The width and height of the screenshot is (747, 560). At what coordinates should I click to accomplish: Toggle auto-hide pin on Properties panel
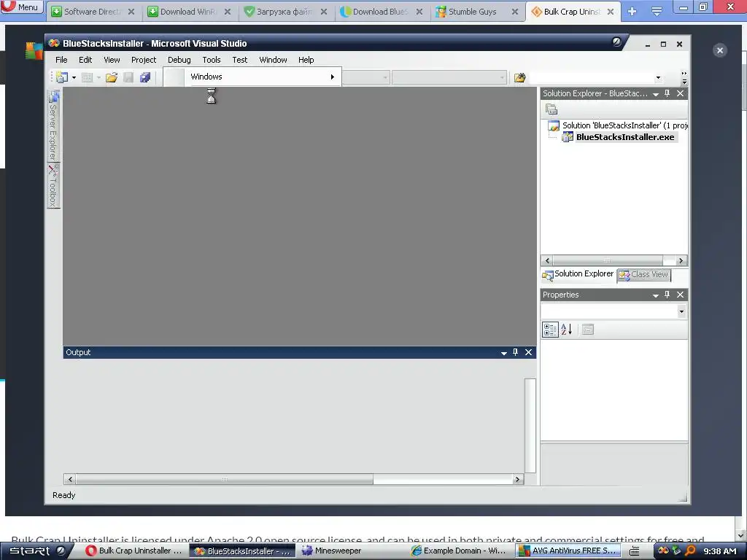(667, 295)
